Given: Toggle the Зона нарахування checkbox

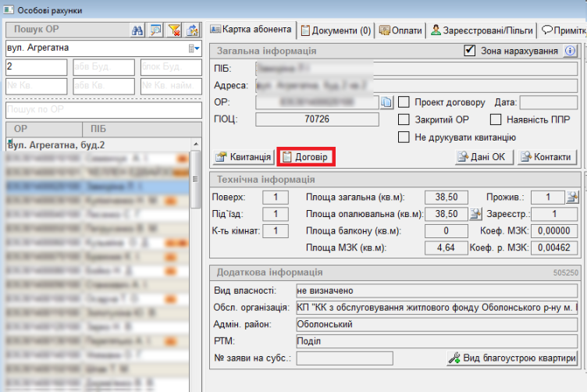Looking at the screenshot, I should pos(469,52).
